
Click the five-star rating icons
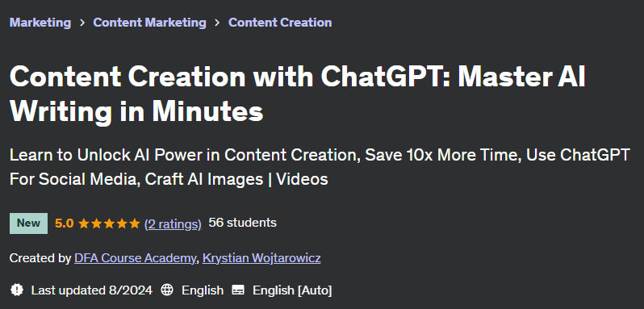pos(109,223)
